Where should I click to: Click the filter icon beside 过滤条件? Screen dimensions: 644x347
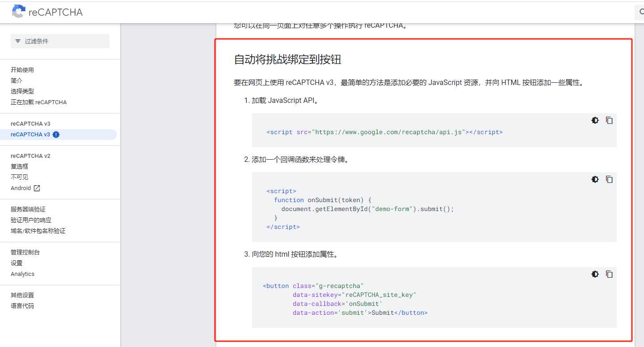pos(18,41)
